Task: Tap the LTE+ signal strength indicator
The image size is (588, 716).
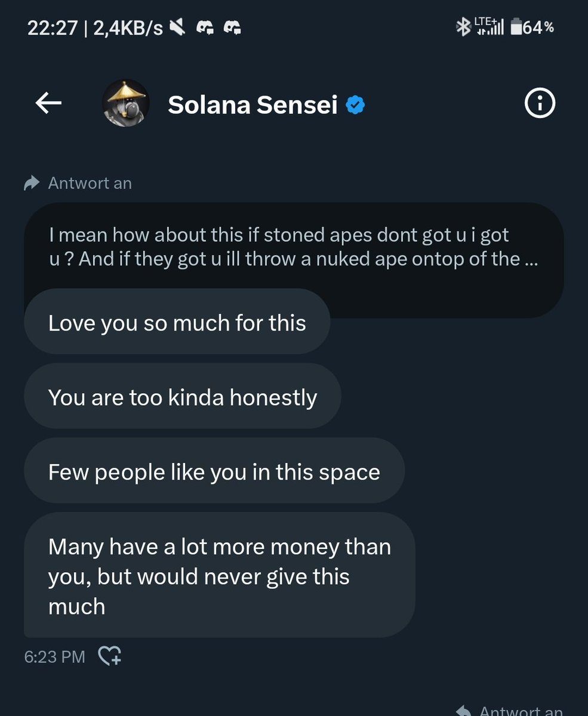Action: click(x=490, y=27)
